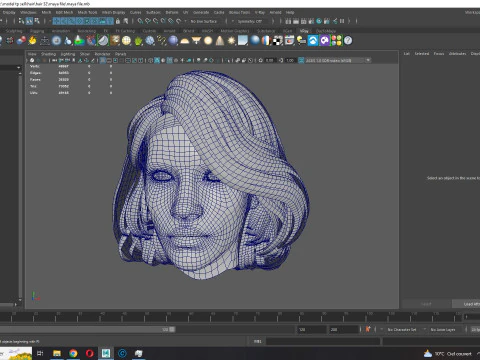
Task: Open the Selected menu in Attribute Editor
Action: coord(422,54)
